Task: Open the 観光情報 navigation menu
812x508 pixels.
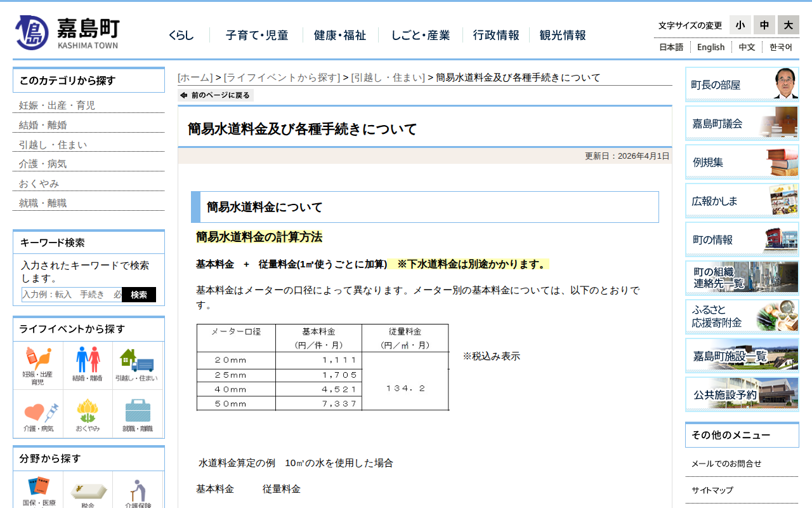Action: point(563,36)
